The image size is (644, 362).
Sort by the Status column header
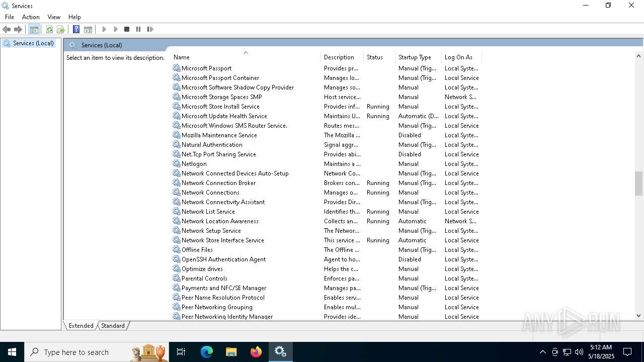coord(379,57)
